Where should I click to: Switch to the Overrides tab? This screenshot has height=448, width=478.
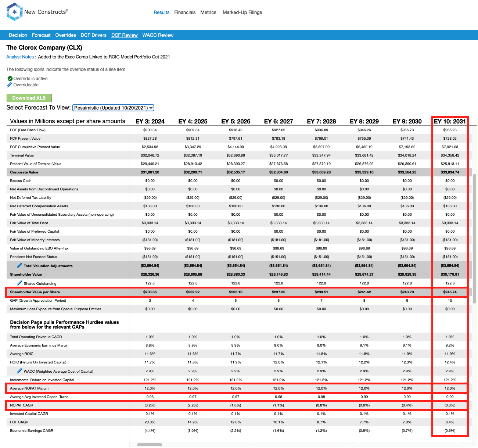coord(66,35)
